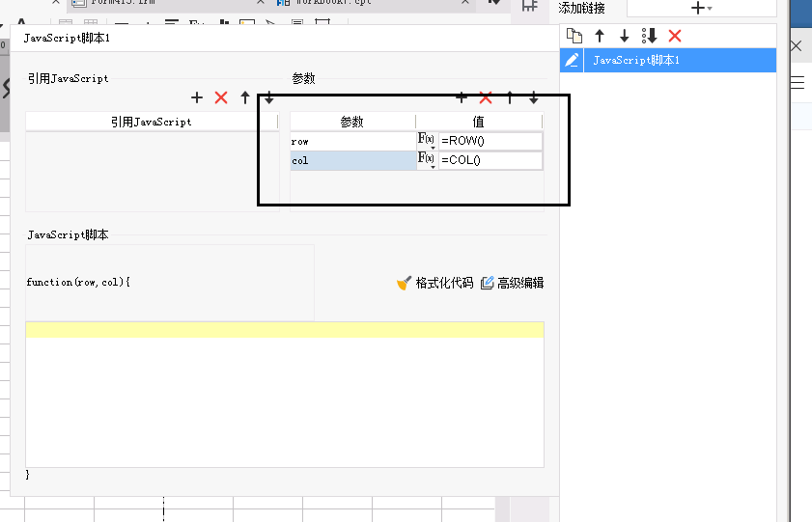The height and width of the screenshot is (522, 812).
Task: Delete the selected 参数 parameter
Action: click(486, 97)
